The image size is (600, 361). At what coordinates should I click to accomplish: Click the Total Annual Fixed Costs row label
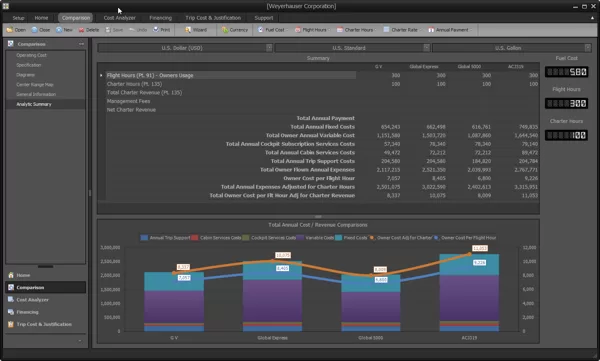click(x=323, y=127)
